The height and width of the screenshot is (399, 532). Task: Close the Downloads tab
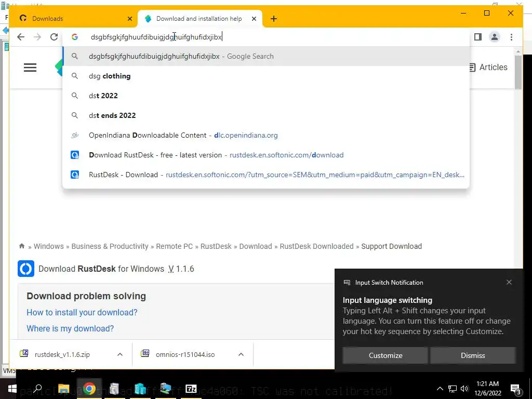click(129, 19)
